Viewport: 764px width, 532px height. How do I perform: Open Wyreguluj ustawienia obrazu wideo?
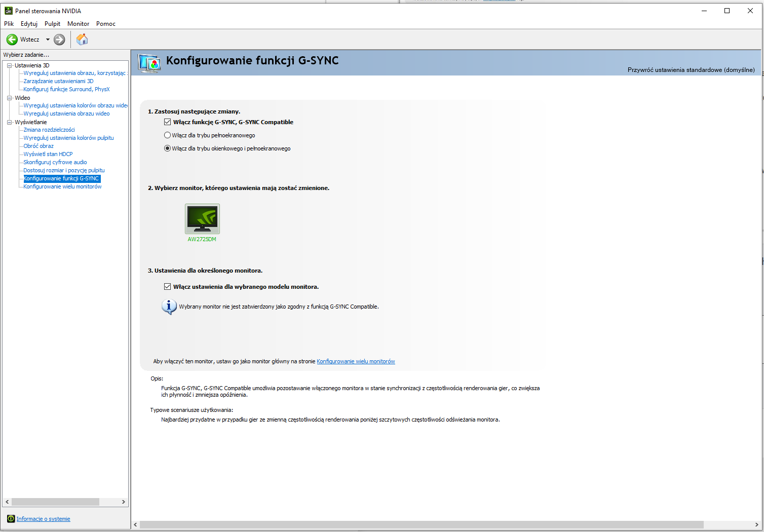tap(66, 113)
